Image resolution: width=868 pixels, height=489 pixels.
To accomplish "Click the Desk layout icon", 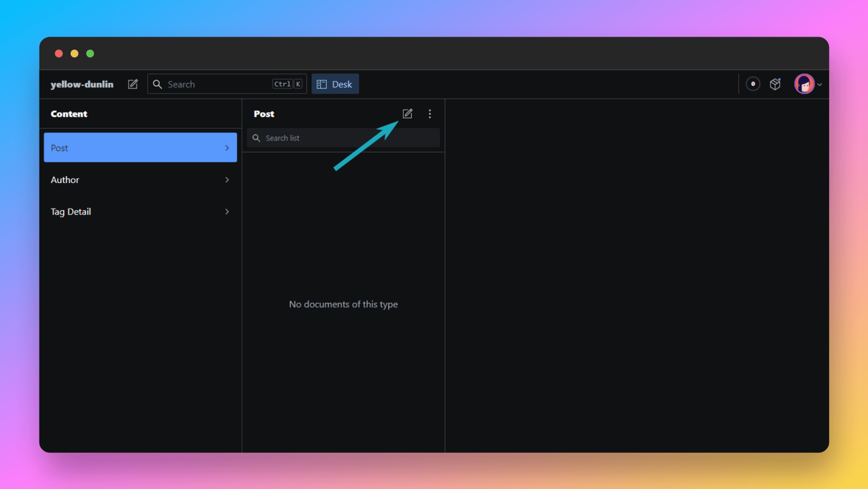I will coord(322,84).
